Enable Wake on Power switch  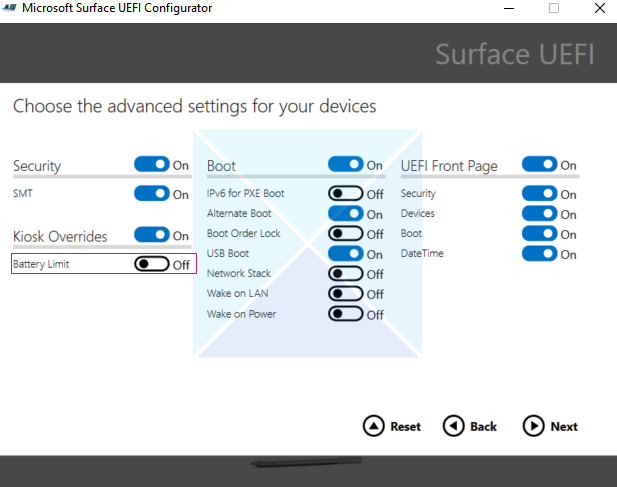345,314
